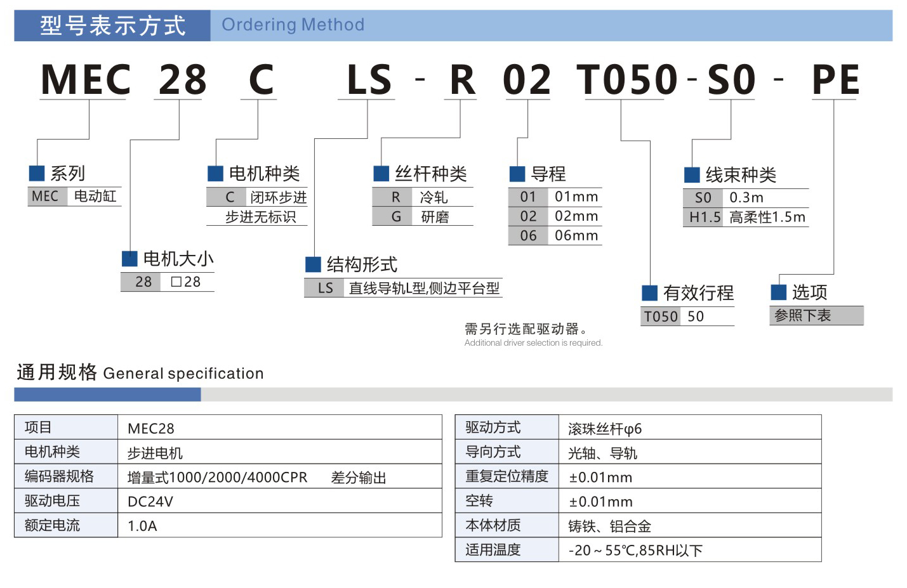This screenshot has width=907, height=588.
Task: Click the '线束种类' label
Action: click(x=741, y=174)
